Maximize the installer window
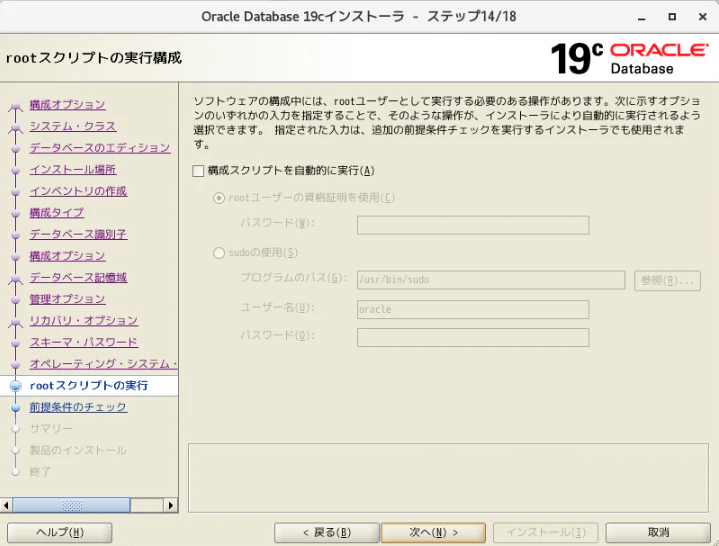The image size is (719, 546). pos(672,17)
